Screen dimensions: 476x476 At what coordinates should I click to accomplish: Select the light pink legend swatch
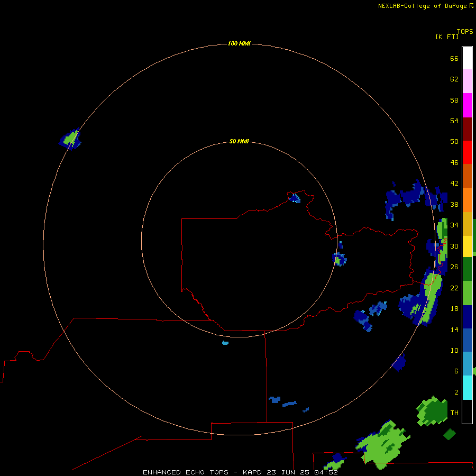pyautogui.click(x=467, y=81)
